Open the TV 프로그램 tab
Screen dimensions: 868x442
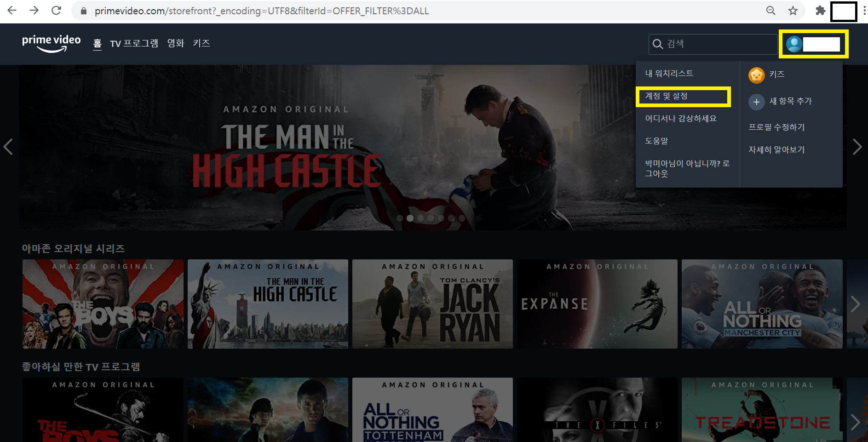tap(134, 44)
